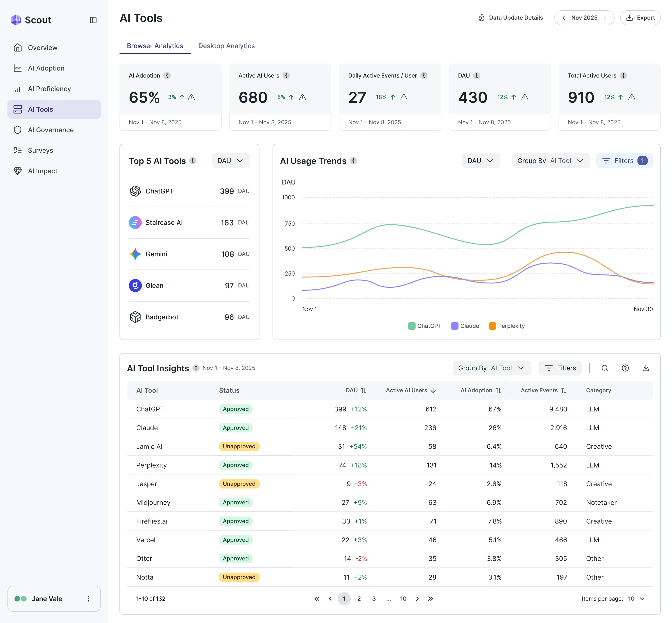Screen dimensions: 672x623
Task: Open the DAU dropdown in Top 5 AI Tools
Action: click(x=231, y=161)
